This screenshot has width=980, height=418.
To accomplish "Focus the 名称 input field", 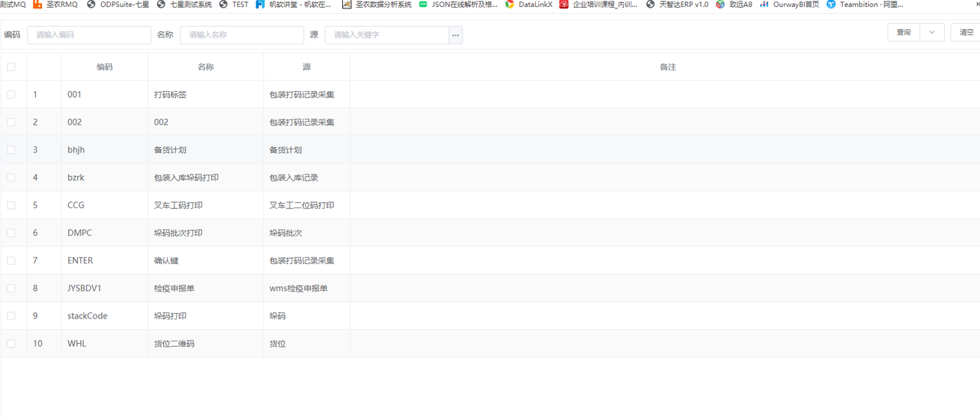I will [242, 35].
